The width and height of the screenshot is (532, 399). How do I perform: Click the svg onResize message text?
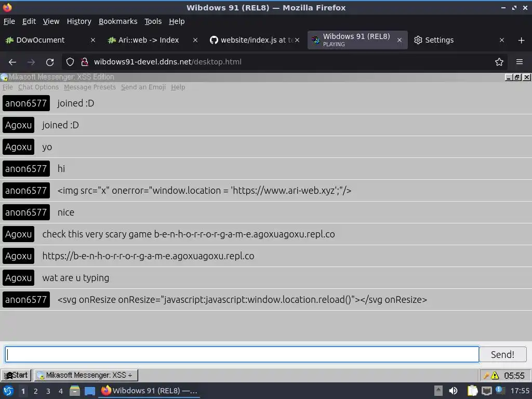(x=242, y=300)
